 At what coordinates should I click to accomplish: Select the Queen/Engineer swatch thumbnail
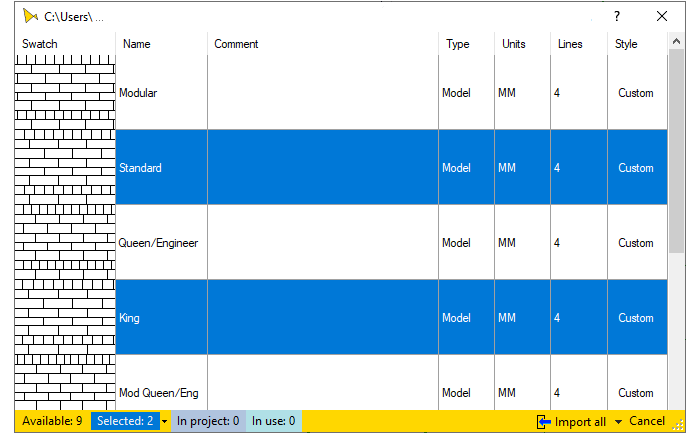click(65, 243)
